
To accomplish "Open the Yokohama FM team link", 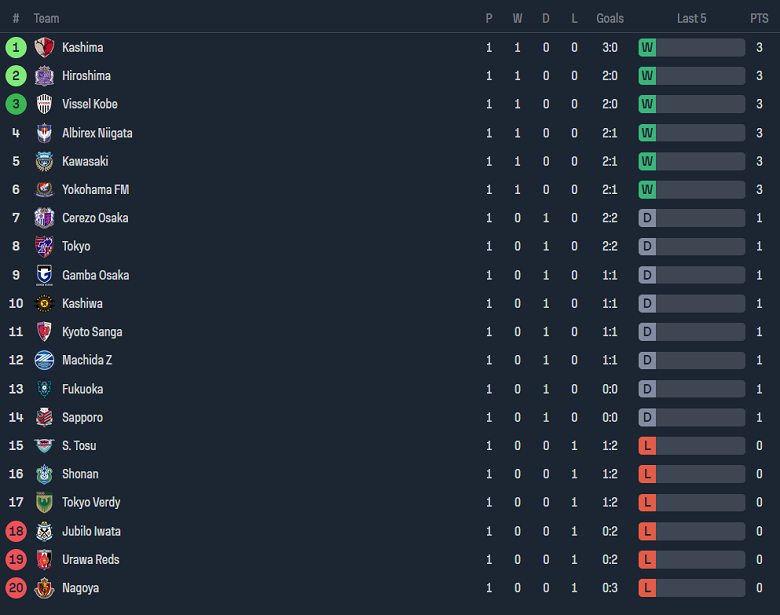I will pyautogui.click(x=95, y=190).
